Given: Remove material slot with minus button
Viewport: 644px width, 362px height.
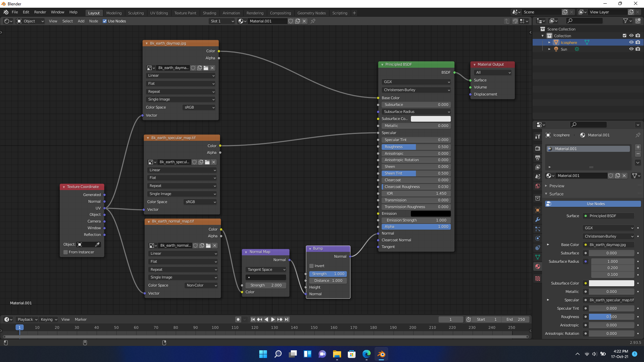Looking at the screenshot, I should [638, 154].
